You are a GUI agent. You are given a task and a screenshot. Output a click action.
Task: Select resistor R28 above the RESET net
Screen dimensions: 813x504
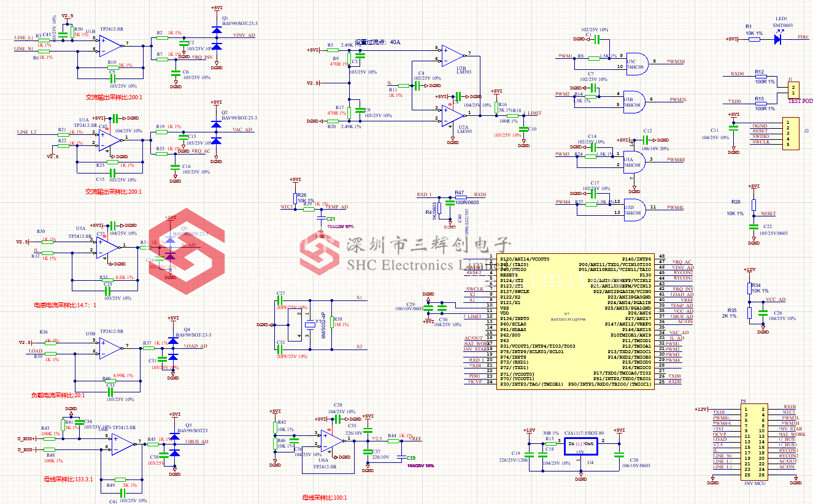753,206
